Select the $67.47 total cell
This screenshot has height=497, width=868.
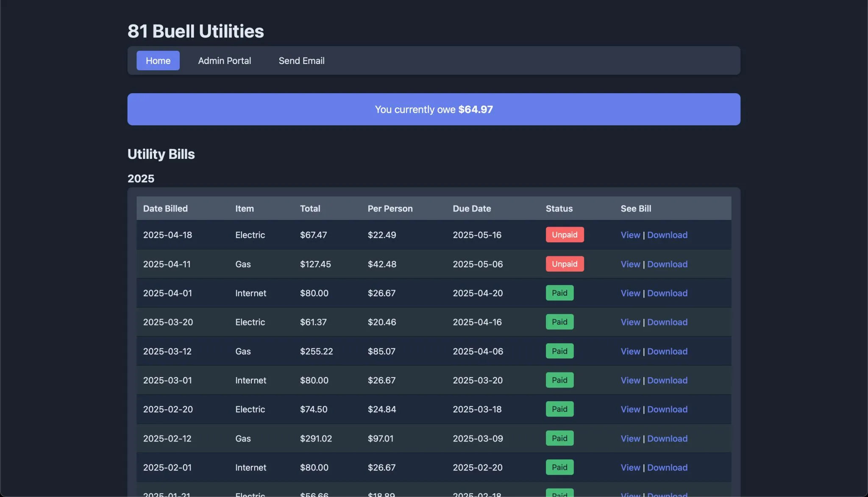[313, 235]
